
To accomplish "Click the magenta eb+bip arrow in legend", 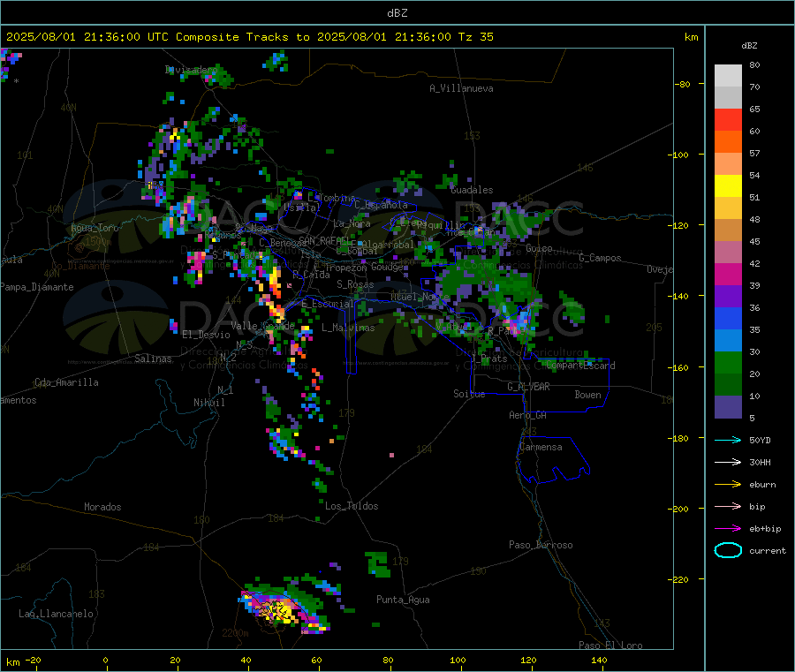I will [x=728, y=529].
